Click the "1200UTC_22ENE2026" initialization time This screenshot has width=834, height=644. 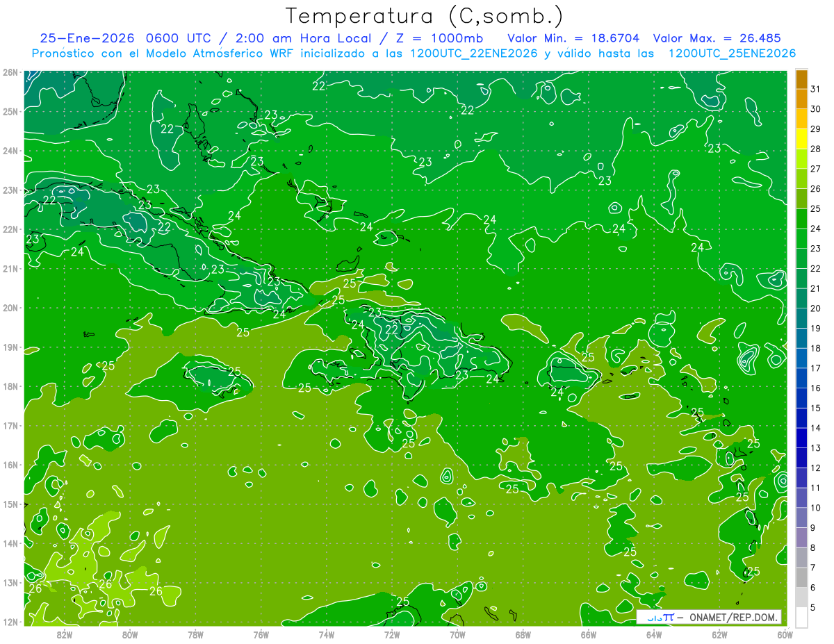(x=473, y=53)
